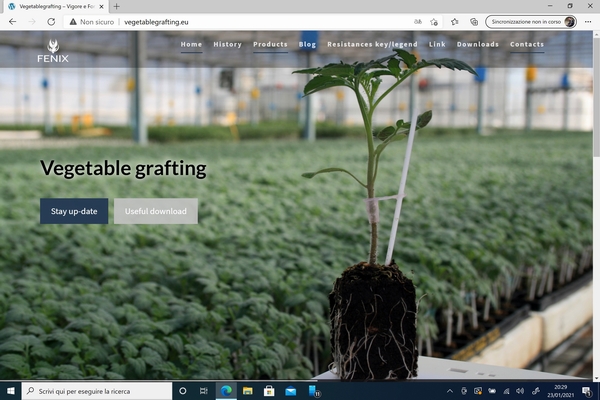
Task: Click the browser back arrow
Action: click(x=12, y=21)
